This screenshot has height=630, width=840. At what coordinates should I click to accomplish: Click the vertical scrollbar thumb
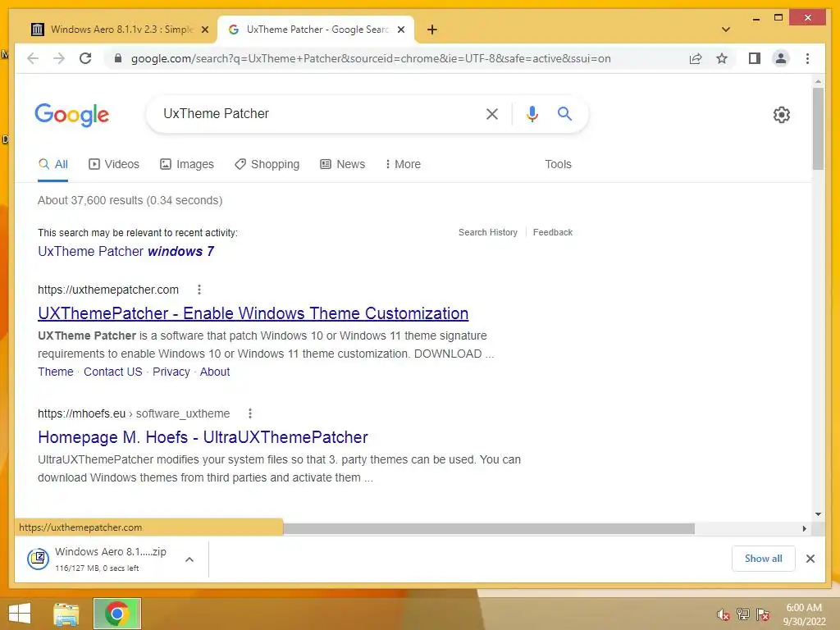pyautogui.click(x=818, y=129)
